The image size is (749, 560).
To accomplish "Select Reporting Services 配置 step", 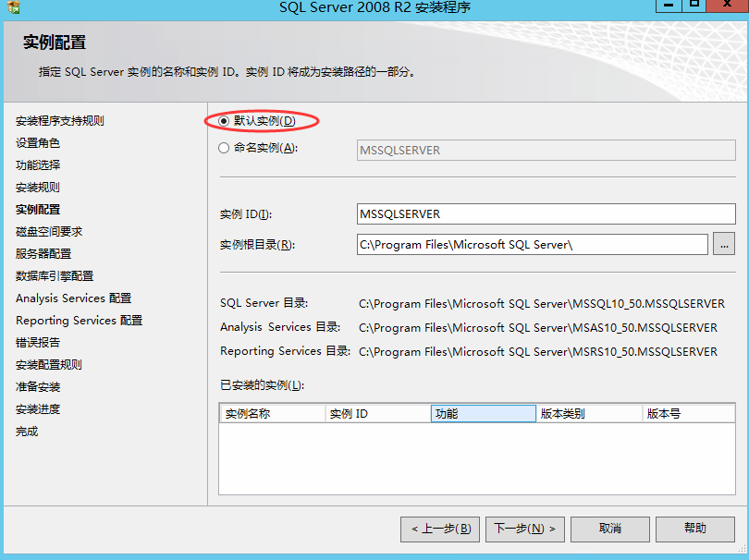I will pyautogui.click(x=80, y=321).
